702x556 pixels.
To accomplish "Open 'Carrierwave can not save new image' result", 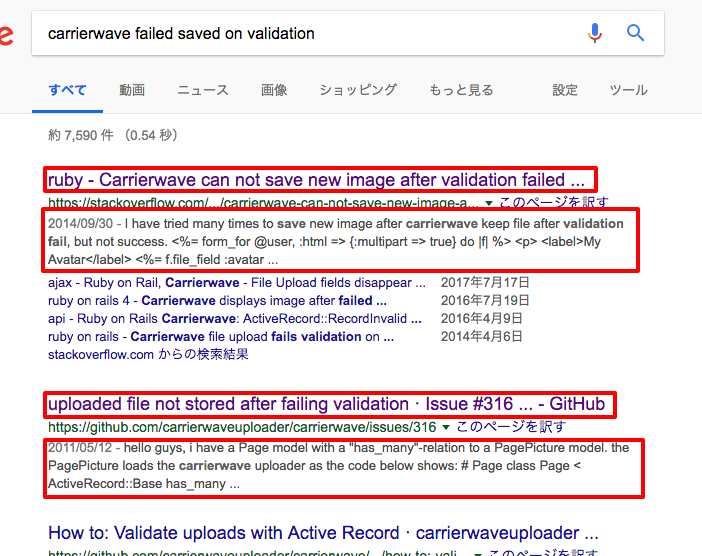I will (316, 180).
